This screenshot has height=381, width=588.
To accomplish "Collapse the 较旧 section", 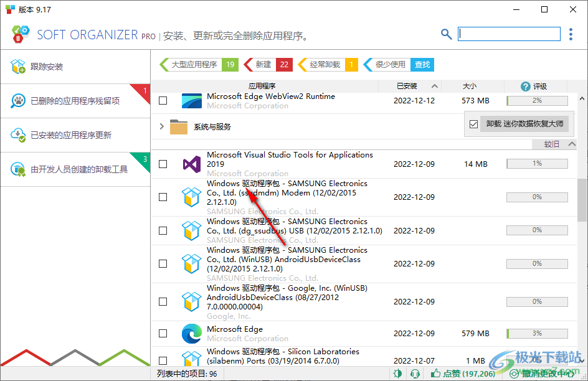I will (x=572, y=144).
